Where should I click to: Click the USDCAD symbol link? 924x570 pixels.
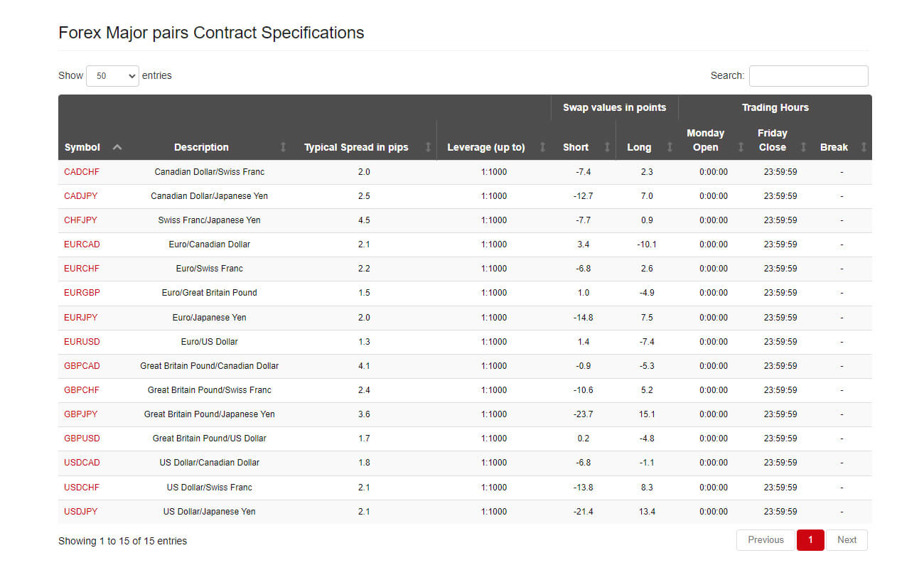coord(82,463)
